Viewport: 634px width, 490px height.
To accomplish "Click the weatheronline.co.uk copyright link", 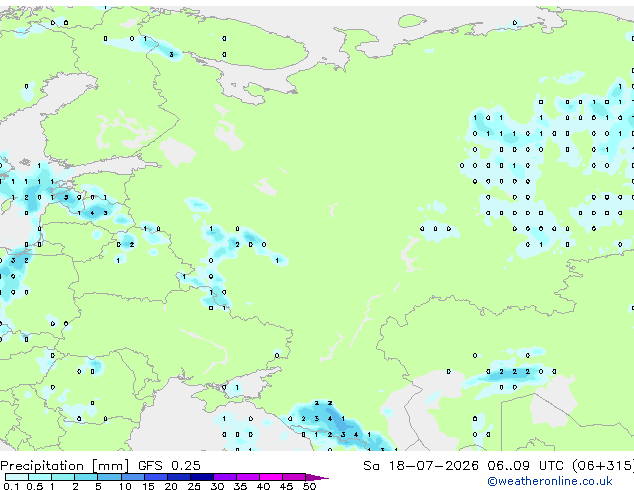I will [x=550, y=481].
